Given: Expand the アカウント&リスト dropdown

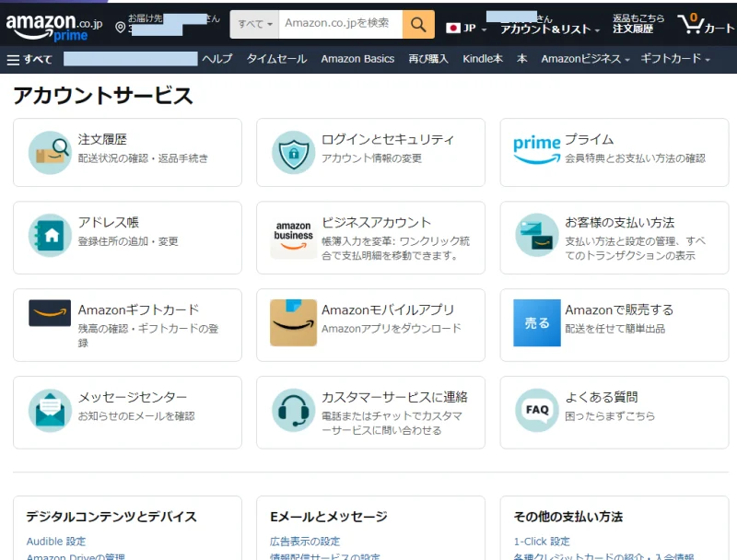Looking at the screenshot, I should click(597, 30).
